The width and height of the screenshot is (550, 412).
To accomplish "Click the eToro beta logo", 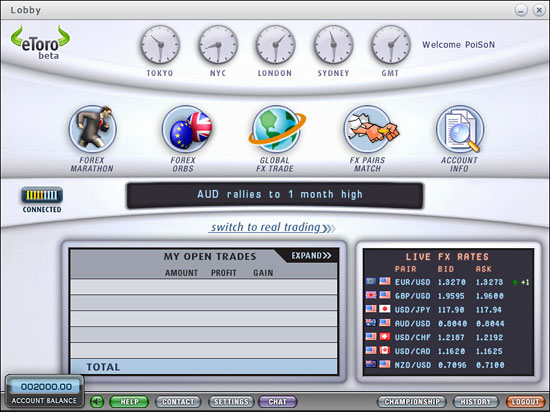I will pyautogui.click(x=40, y=42).
